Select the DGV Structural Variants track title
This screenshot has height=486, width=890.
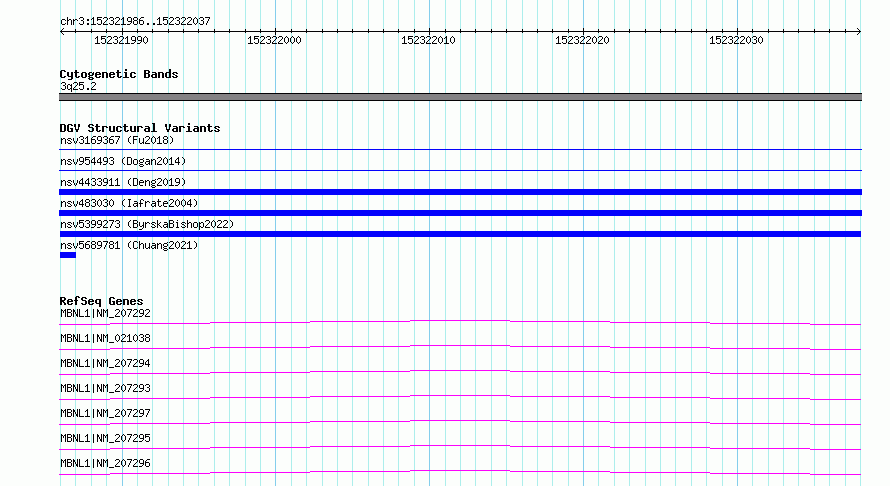[x=140, y=128]
